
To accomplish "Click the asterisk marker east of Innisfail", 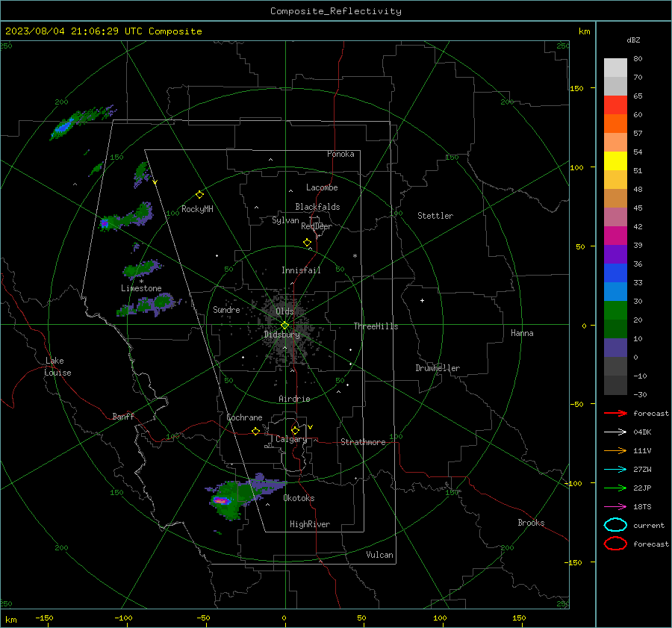I will pyautogui.click(x=355, y=256).
